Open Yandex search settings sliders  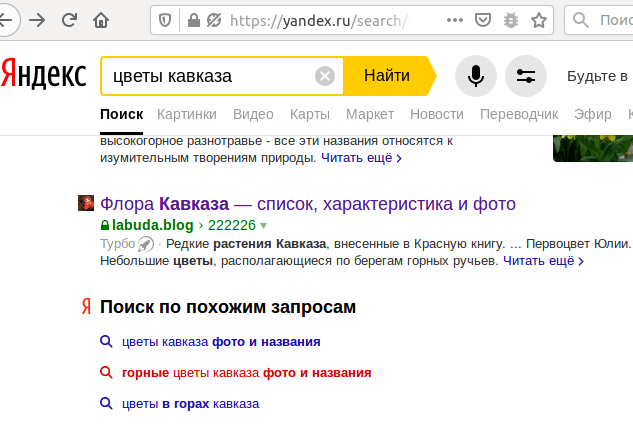click(x=526, y=76)
